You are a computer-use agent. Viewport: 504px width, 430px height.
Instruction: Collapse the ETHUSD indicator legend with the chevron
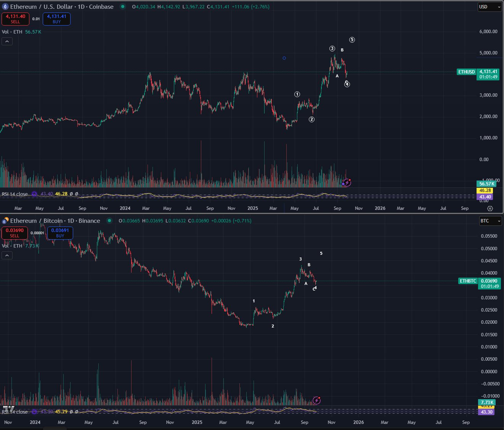(7, 42)
